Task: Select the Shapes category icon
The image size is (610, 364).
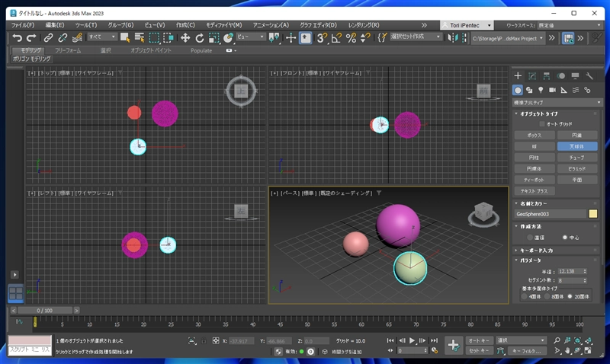Action: point(529,90)
